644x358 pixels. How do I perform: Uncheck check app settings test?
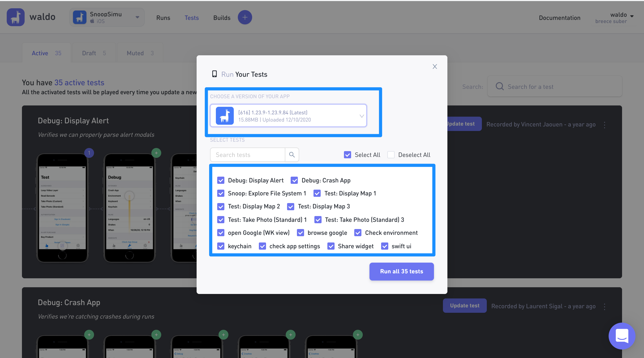pos(262,246)
